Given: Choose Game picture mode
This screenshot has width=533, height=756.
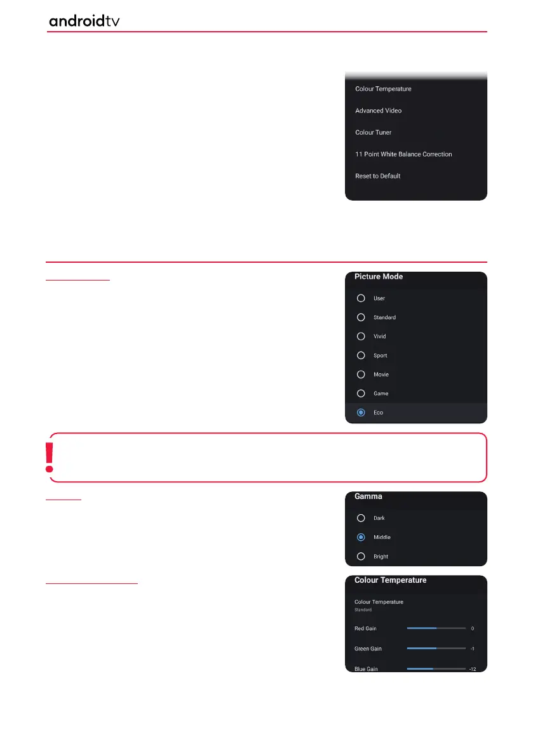Looking at the screenshot, I should (x=361, y=394).
